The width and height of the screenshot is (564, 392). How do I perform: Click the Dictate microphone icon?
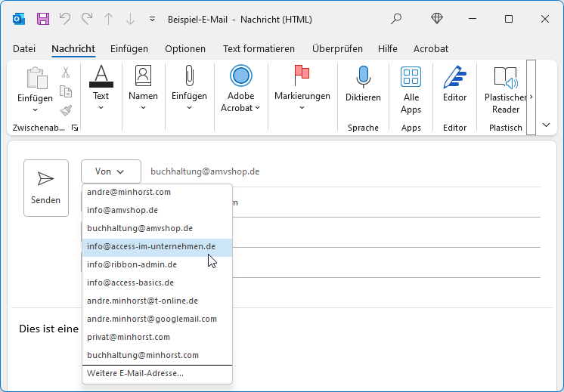tap(363, 76)
